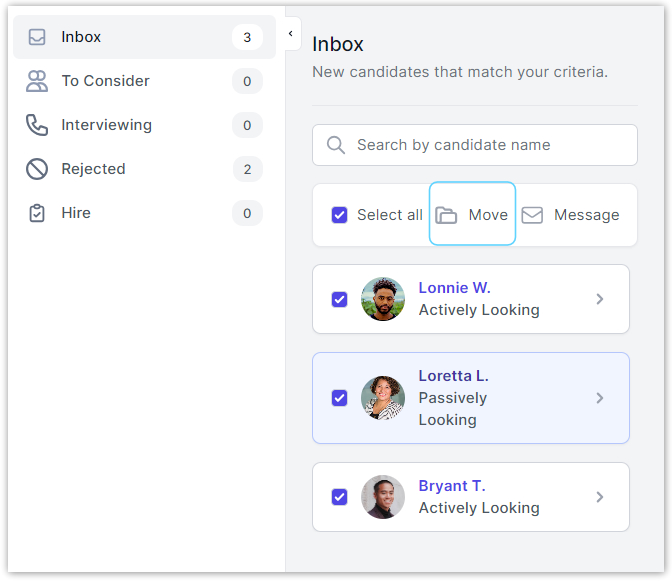Open Loretta L.'s profile photo

pos(382,398)
